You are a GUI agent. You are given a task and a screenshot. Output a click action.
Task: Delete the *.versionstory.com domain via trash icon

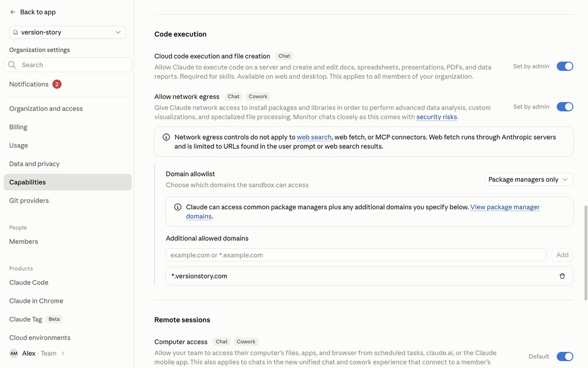[562, 276]
